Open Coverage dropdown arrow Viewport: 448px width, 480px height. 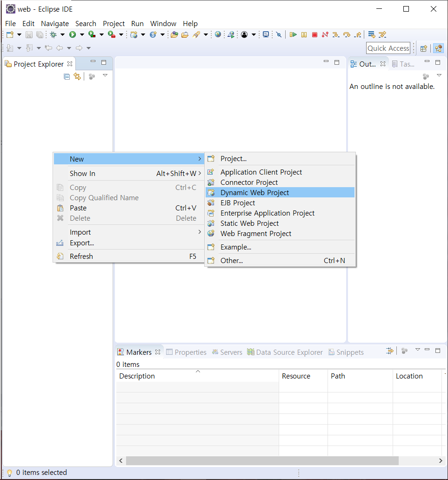pyautogui.click(x=101, y=34)
